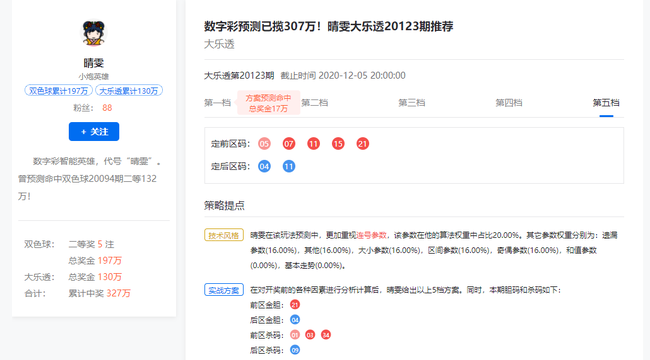
Task: Click the 前区金胆 red ball 21
Action: click(x=295, y=305)
